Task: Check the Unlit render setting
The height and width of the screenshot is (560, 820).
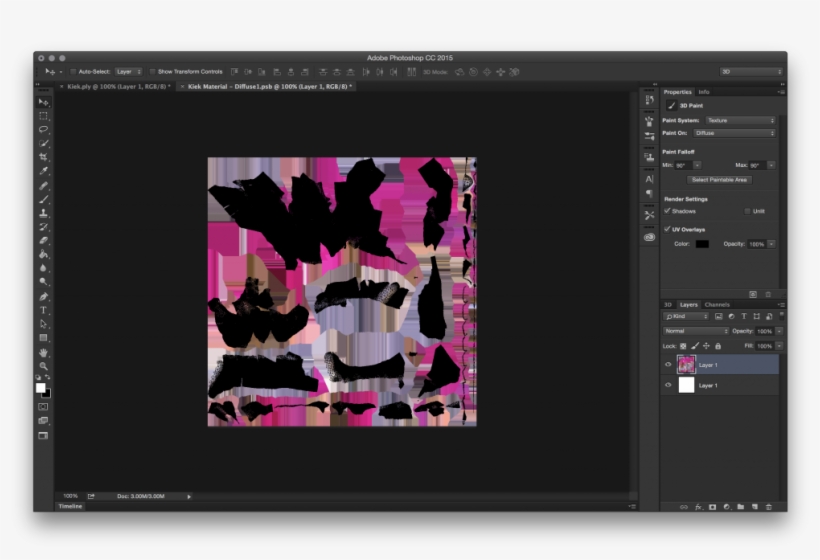Action: pyautogui.click(x=747, y=211)
